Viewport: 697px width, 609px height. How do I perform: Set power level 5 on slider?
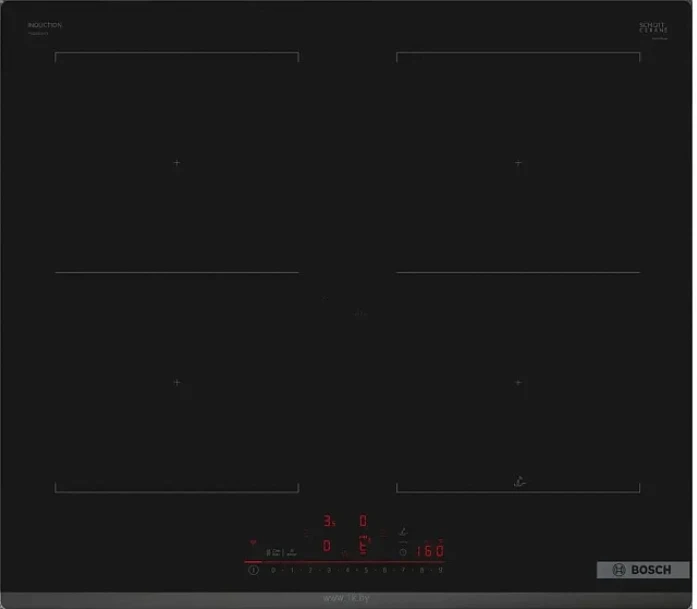[366, 570]
